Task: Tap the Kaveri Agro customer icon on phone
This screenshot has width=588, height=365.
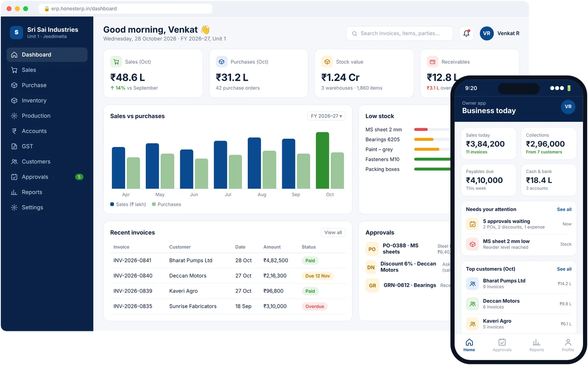Action: [x=472, y=324]
